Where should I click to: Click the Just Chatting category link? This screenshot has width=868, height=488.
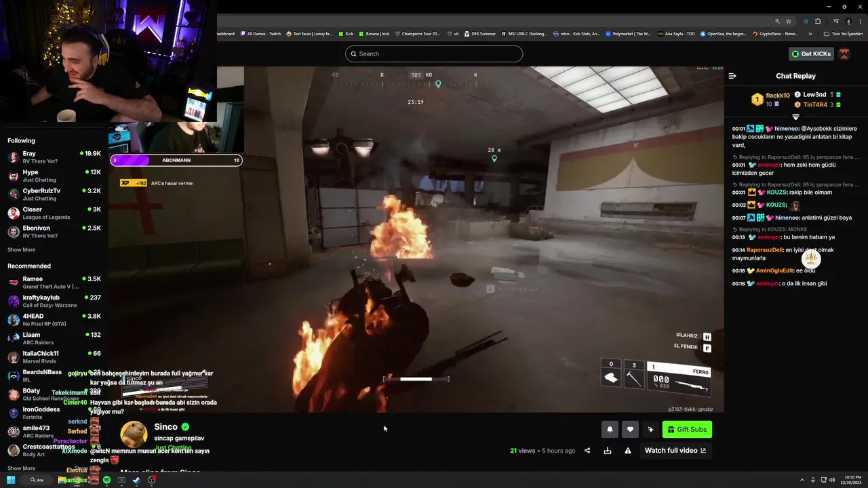[174, 448]
